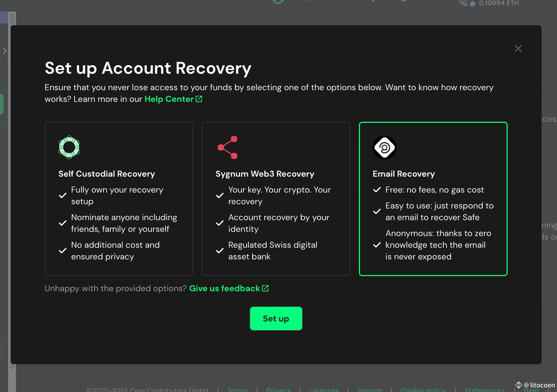Click 'Your key. Your crypto. Your recovery'
The width and height of the screenshot is (557, 392).
pos(279,195)
